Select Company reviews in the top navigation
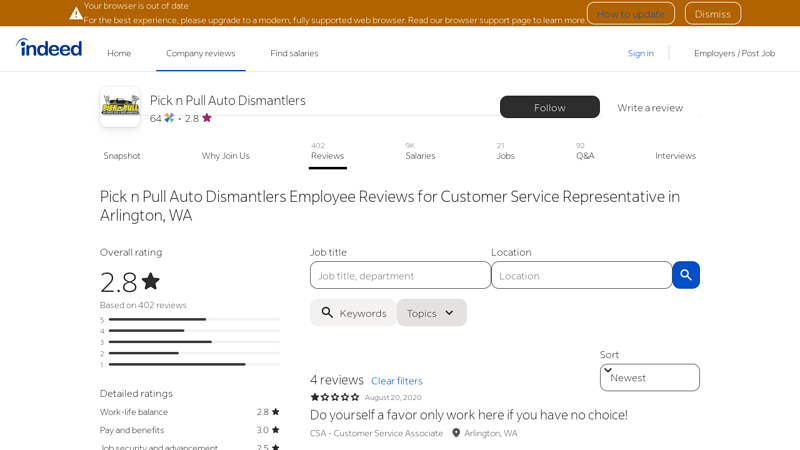 coord(200,53)
